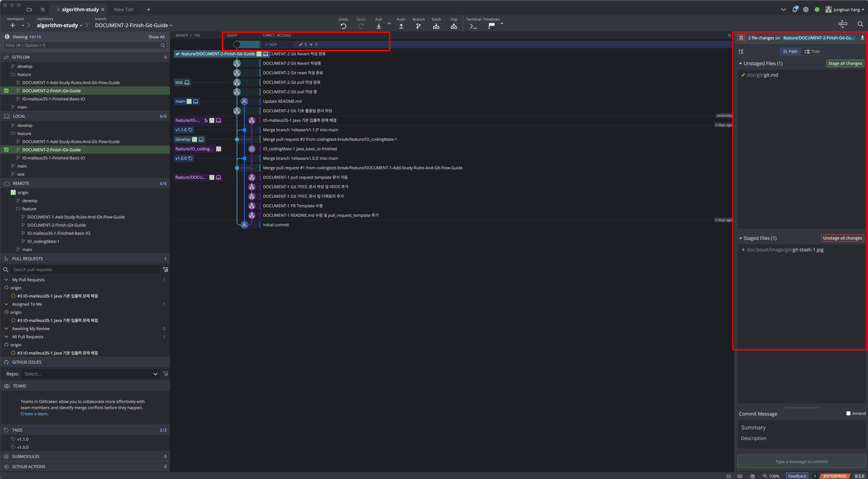Collapse Assigned To Me group

[6, 304]
